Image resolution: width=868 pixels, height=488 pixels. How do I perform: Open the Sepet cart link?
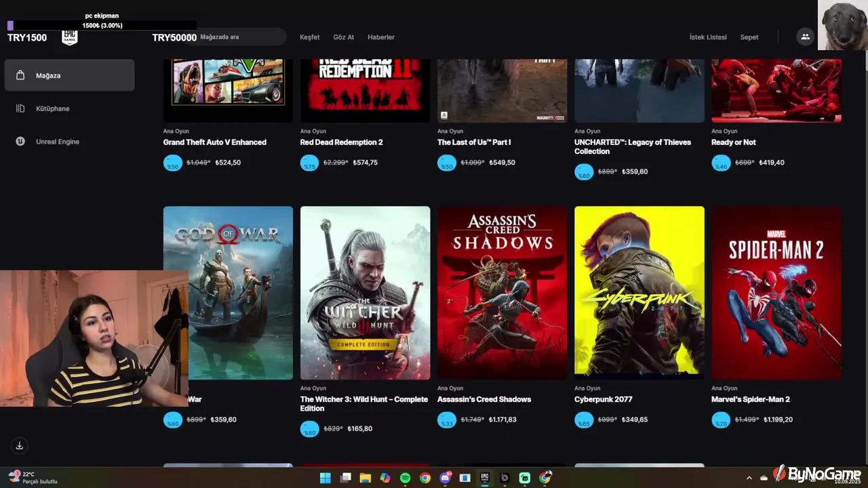[749, 37]
